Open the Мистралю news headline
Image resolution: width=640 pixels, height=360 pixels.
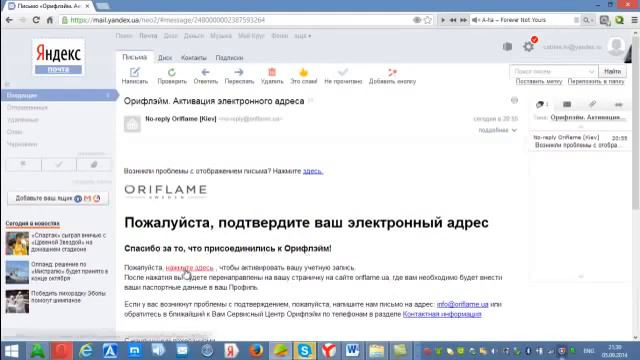(x=69, y=271)
